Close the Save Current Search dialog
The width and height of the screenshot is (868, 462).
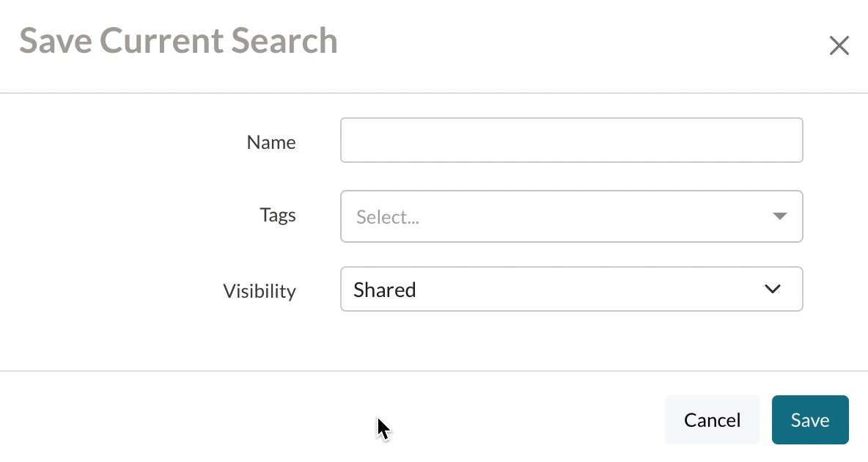click(x=839, y=46)
